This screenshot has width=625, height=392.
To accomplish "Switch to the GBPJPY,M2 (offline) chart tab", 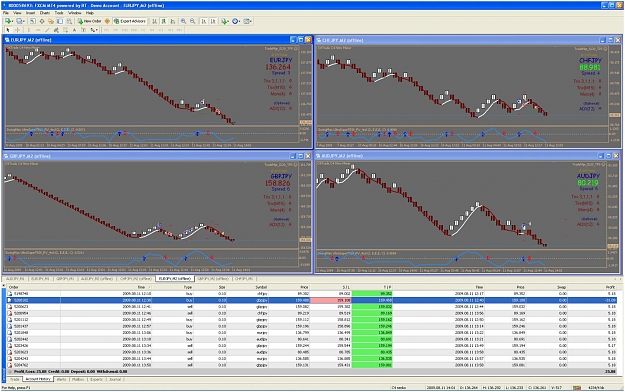I will pyautogui.click(x=213, y=279).
